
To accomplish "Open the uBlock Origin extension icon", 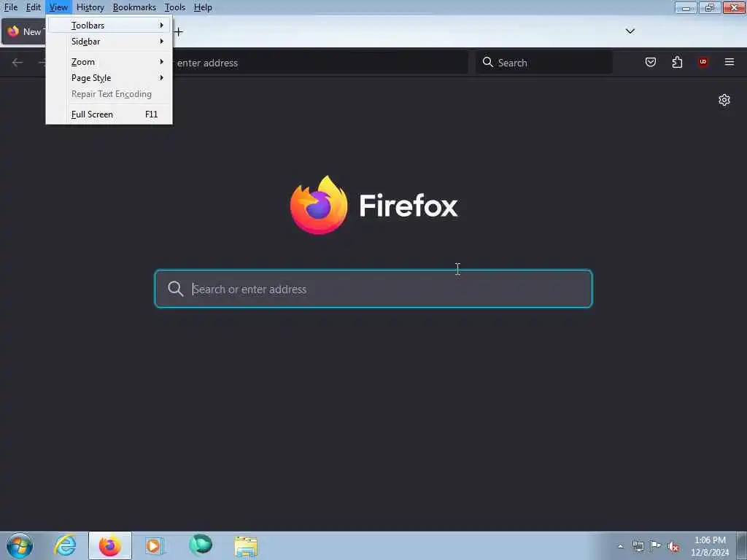I will pos(703,62).
